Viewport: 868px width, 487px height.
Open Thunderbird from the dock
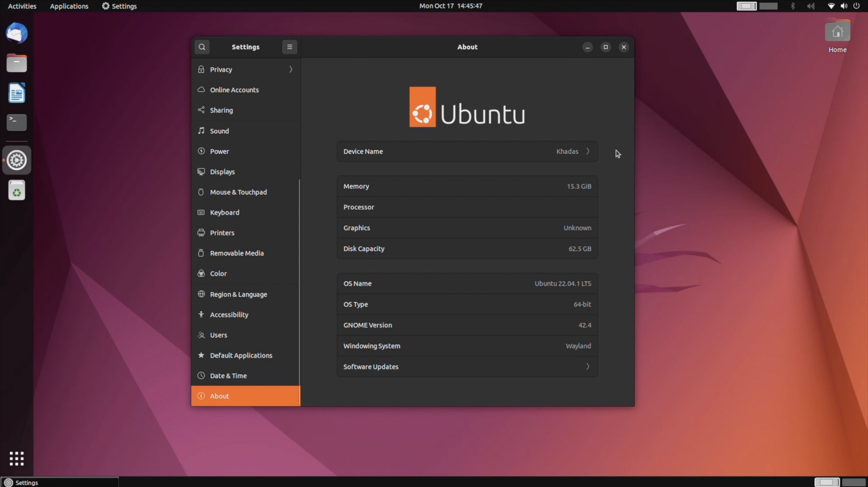(16, 33)
